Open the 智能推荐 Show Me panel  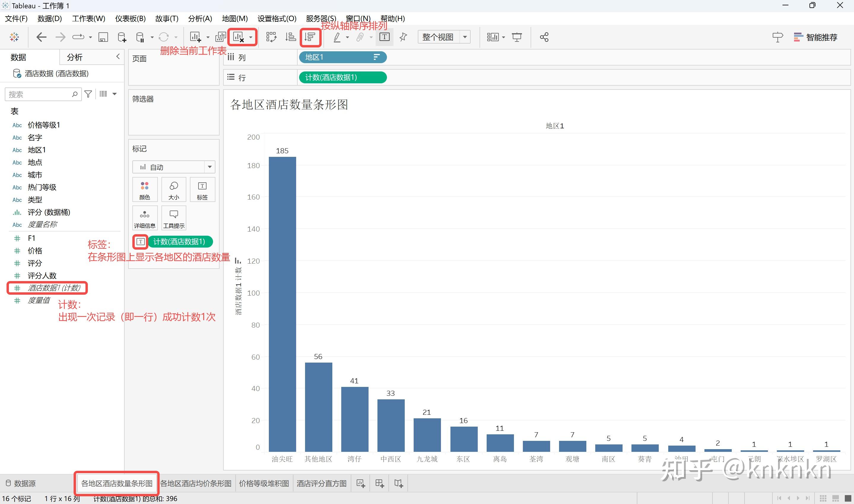point(816,37)
